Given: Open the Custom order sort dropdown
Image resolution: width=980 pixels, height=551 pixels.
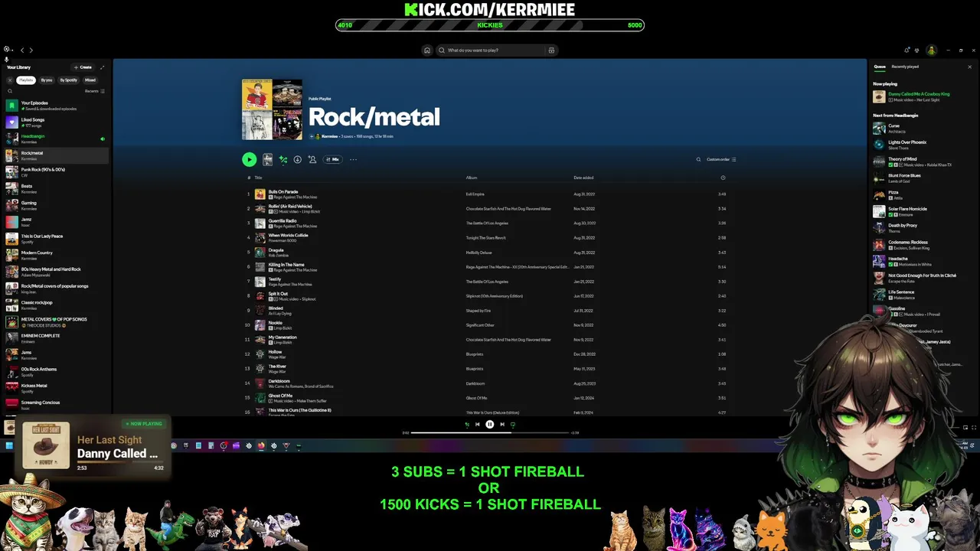Looking at the screenshot, I should click(721, 159).
